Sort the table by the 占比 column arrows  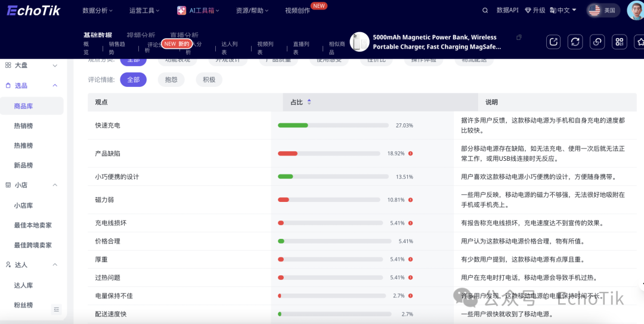309,102
